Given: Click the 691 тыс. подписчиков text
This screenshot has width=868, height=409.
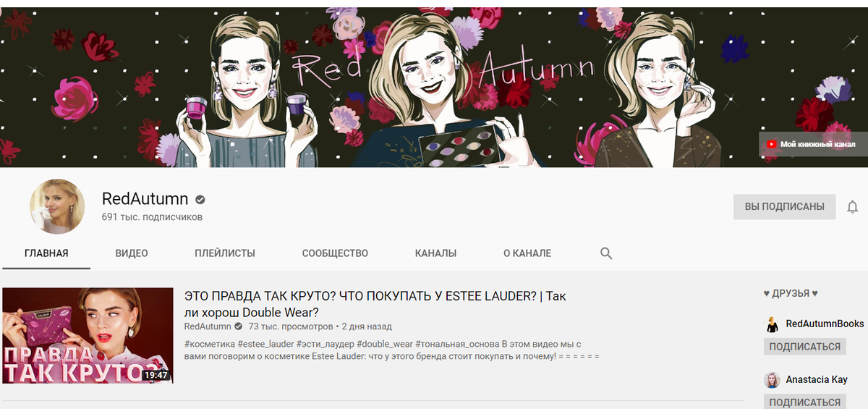Looking at the screenshot, I should tap(152, 217).
